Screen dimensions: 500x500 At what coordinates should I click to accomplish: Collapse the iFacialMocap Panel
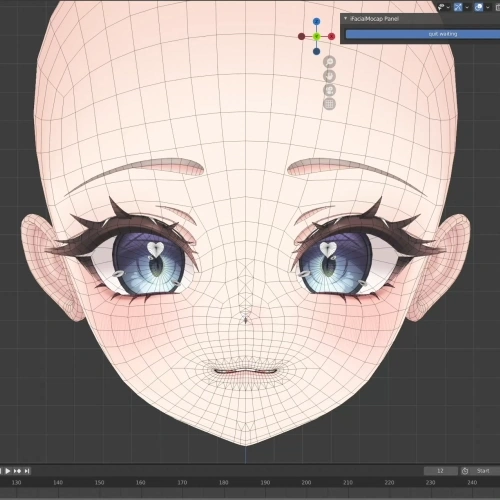pyautogui.click(x=346, y=19)
